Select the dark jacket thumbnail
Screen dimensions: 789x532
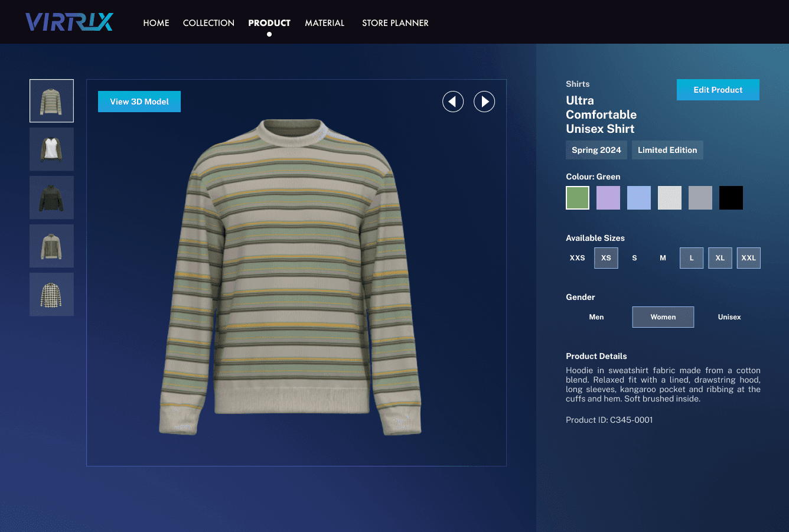point(51,197)
